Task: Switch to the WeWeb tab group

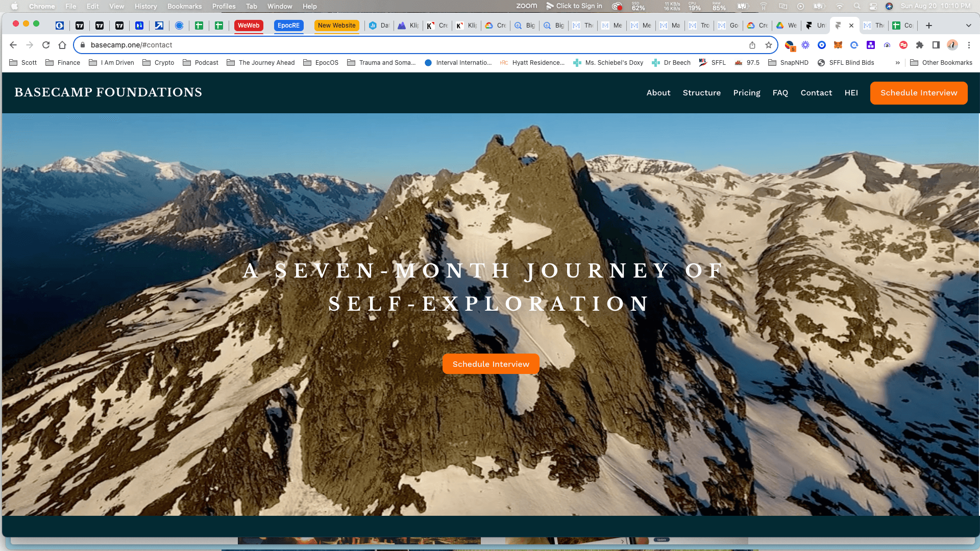Action: [x=249, y=26]
